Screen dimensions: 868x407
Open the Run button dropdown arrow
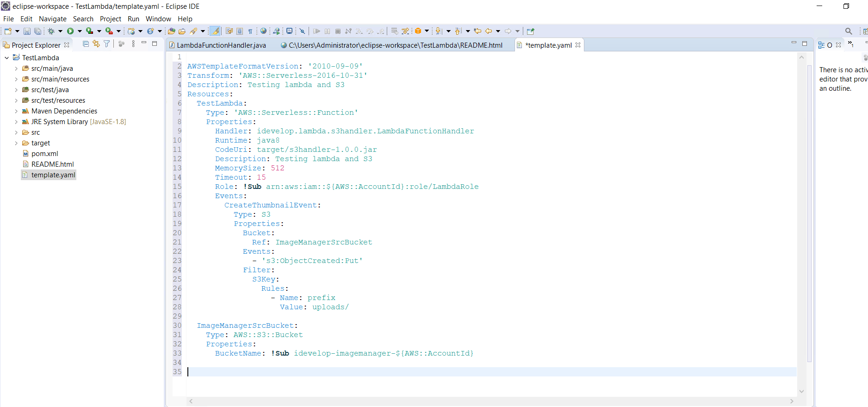click(80, 31)
